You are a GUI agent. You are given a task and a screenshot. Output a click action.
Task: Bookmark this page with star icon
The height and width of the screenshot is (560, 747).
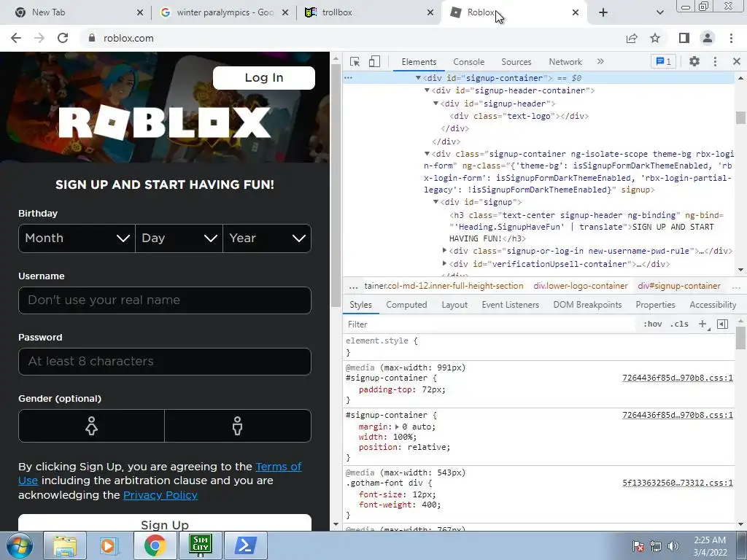pos(655,38)
